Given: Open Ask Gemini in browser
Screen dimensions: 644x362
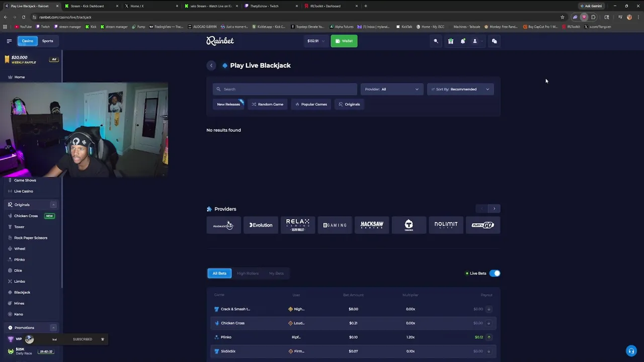Looking at the screenshot, I should (591, 6).
